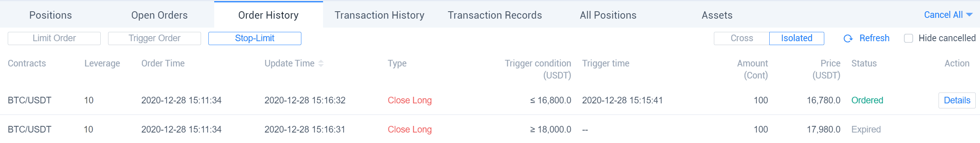Select Isolated margin mode

[796, 38]
